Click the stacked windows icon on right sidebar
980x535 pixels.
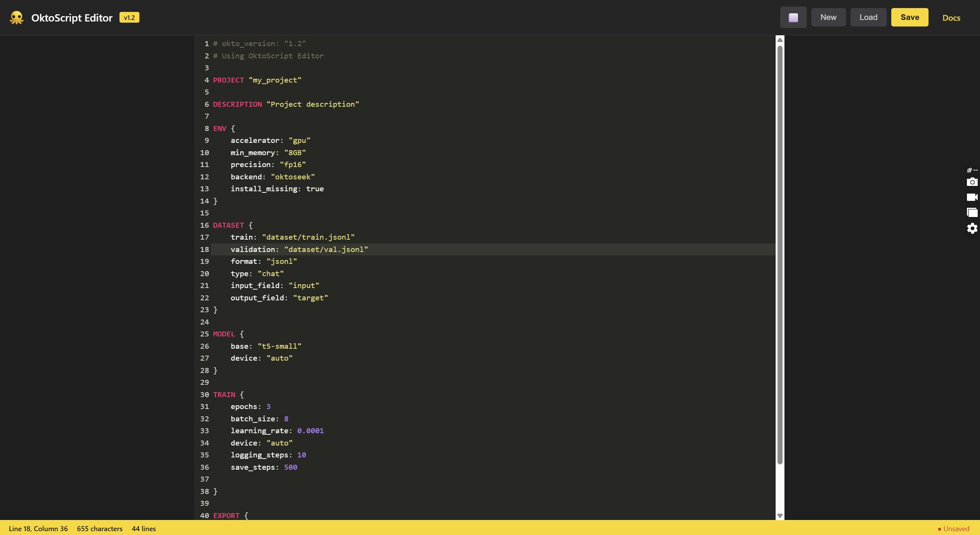(972, 212)
